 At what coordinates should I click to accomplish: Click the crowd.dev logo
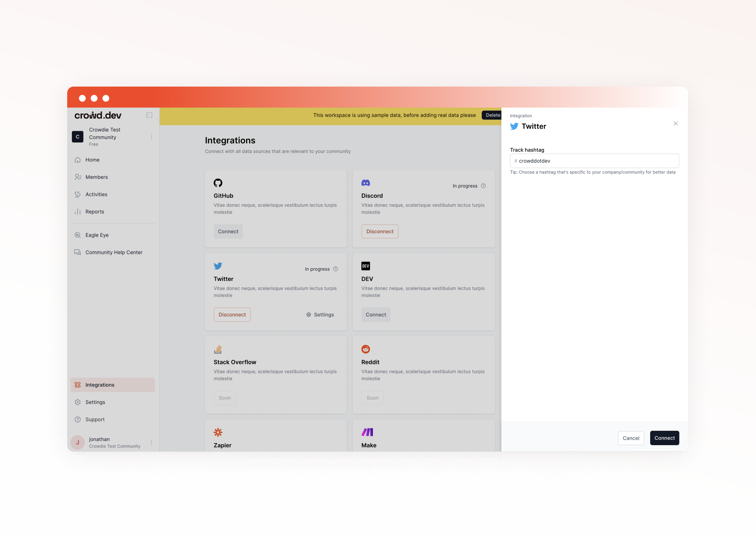tap(98, 115)
